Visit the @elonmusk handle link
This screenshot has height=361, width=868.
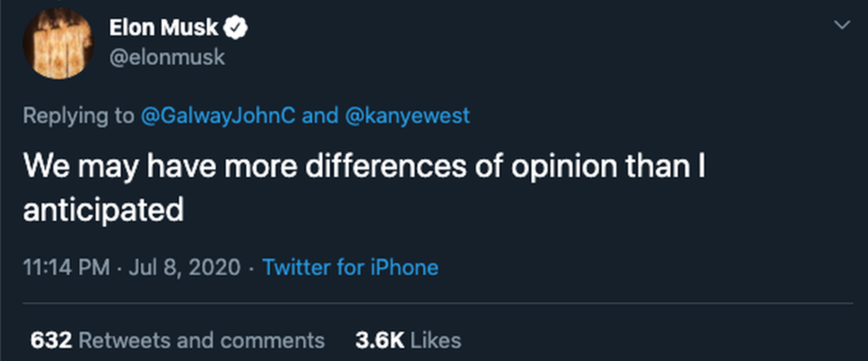pos(167,57)
